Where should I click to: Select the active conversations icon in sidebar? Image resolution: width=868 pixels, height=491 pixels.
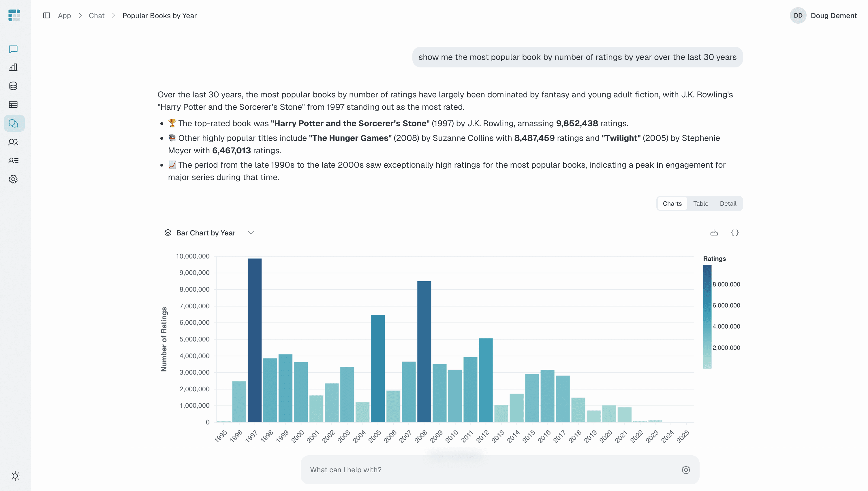pos(14,123)
